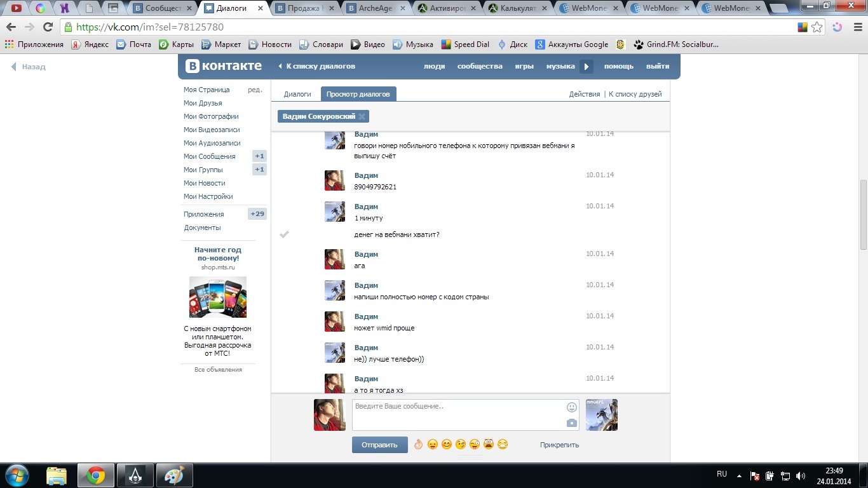Open the Action Center flag tray icon
The height and width of the screenshot is (488, 868).
(755, 475)
